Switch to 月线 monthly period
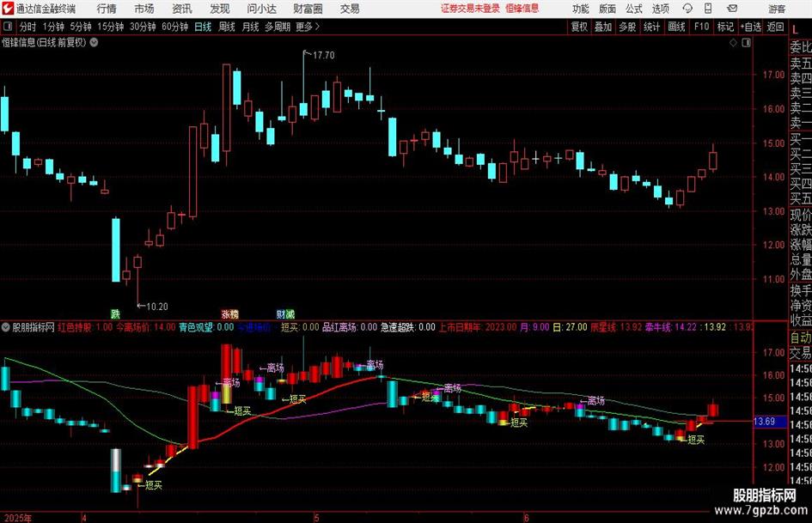 click(250, 27)
